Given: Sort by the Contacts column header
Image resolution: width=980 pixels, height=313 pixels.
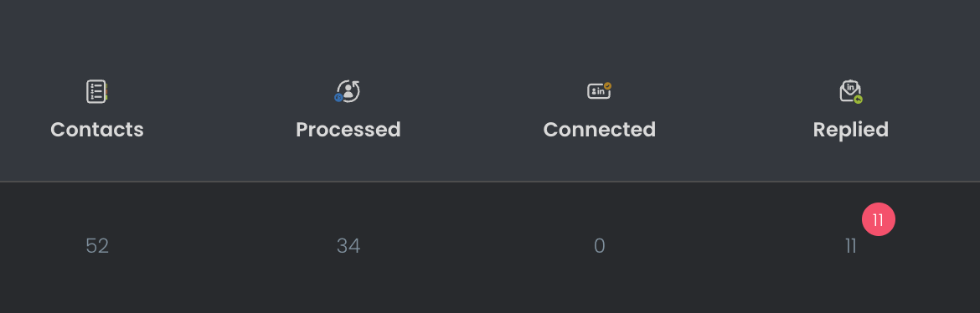Looking at the screenshot, I should (97, 130).
